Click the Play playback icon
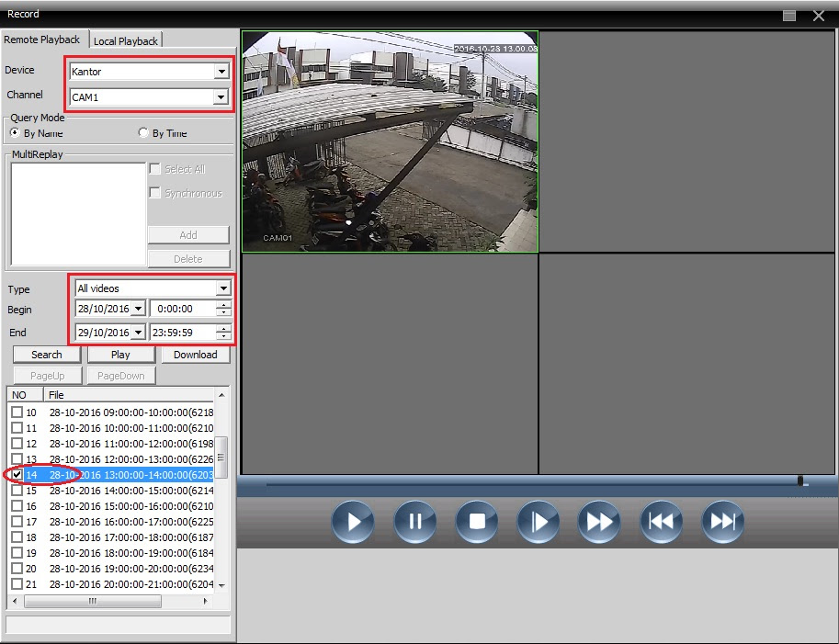Viewport: 839px width, 644px height. pyautogui.click(x=352, y=521)
